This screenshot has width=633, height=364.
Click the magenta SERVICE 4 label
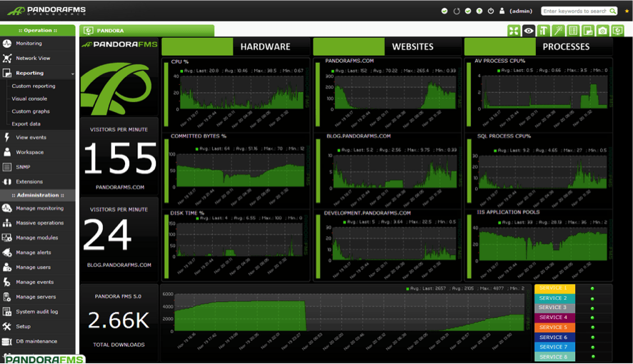(554, 318)
